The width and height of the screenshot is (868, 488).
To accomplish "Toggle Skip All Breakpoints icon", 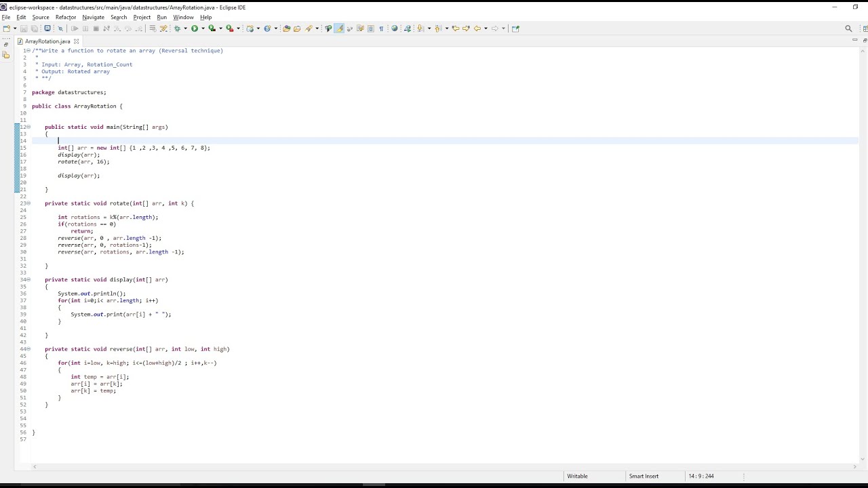I will (60, 28).
